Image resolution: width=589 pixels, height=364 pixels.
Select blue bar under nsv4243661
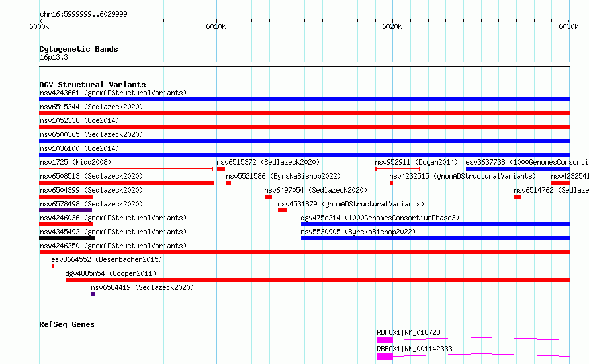(304, 99)
